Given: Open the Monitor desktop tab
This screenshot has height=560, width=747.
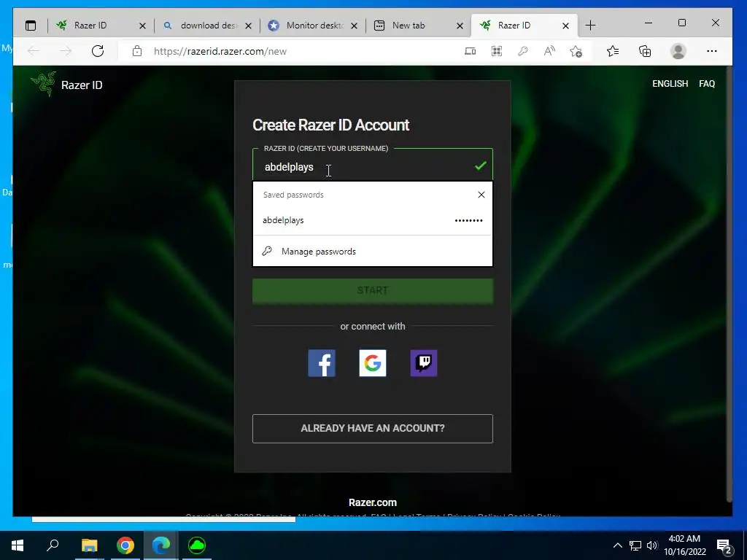Looking at the screenshot, I should pos(313,26).
